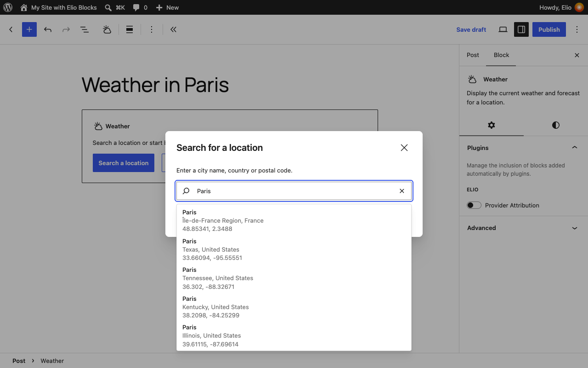The image size is (588, 368).
Task: Collapse the block toolbar with double chevron
Action: (x=173, y=29)
